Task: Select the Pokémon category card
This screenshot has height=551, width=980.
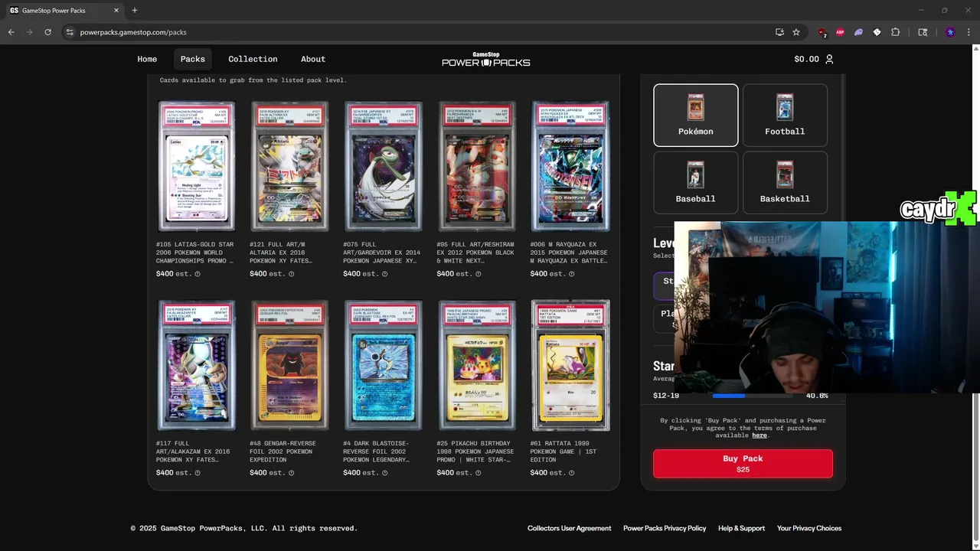Action: coord(696,115)
